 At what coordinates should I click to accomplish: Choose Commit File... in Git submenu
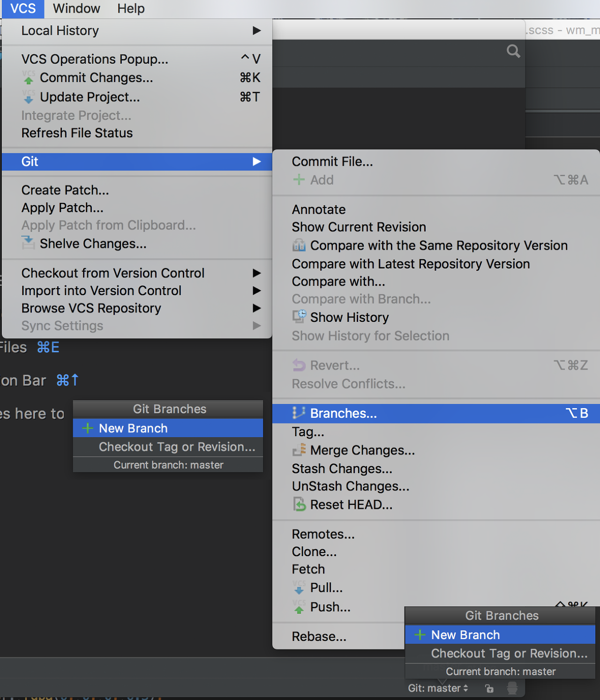point(436,162)
